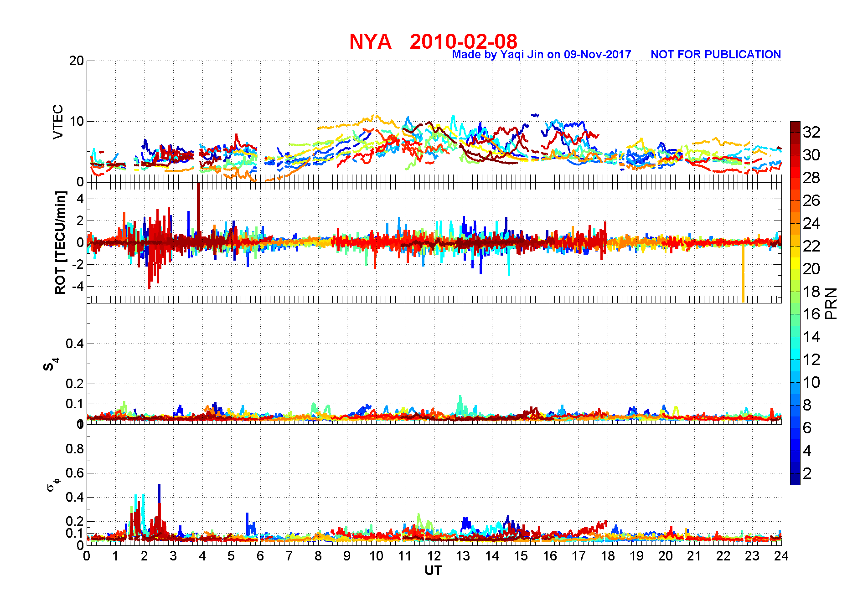Click the x-axis tick label 18
868x606 pixels.
(608, 556)
